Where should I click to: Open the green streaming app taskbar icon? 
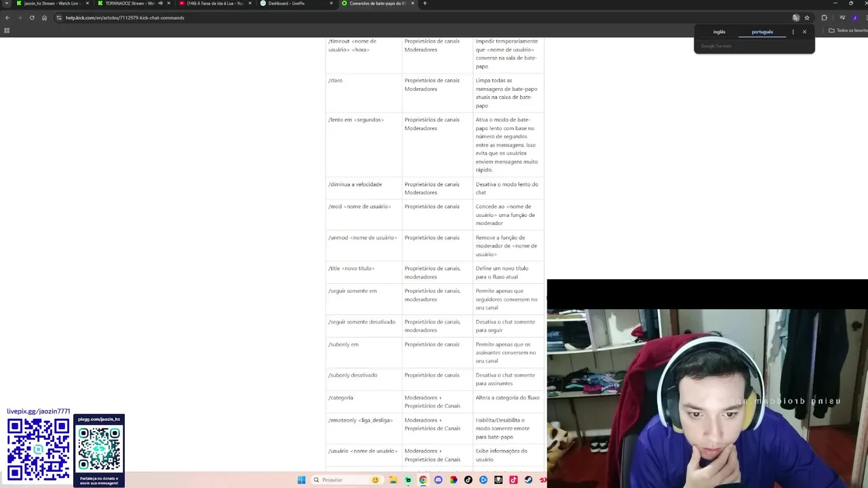pos(408,480)
